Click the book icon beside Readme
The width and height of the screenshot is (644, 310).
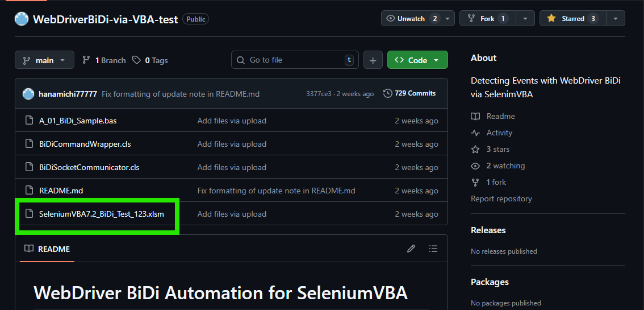[x=475, y=117]
